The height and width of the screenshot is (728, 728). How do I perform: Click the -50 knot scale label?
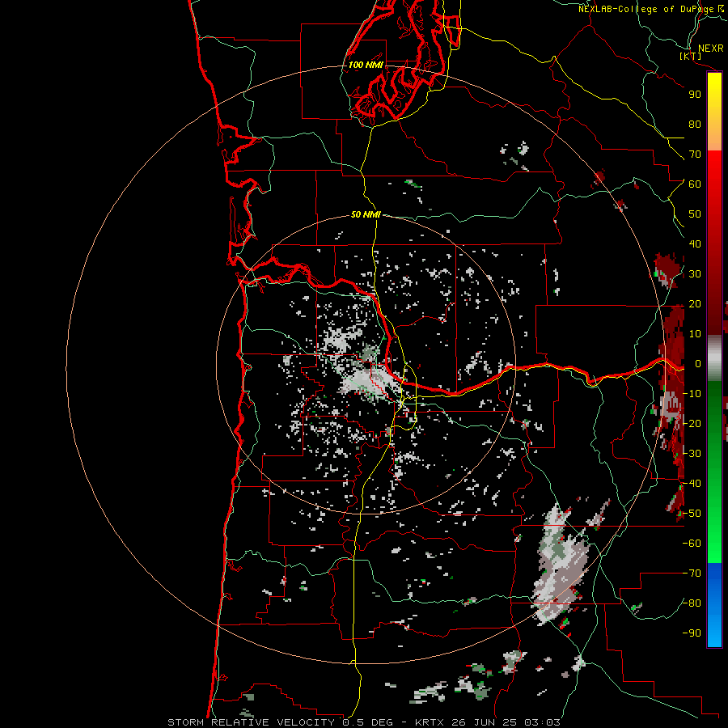(x=692, y=514)
